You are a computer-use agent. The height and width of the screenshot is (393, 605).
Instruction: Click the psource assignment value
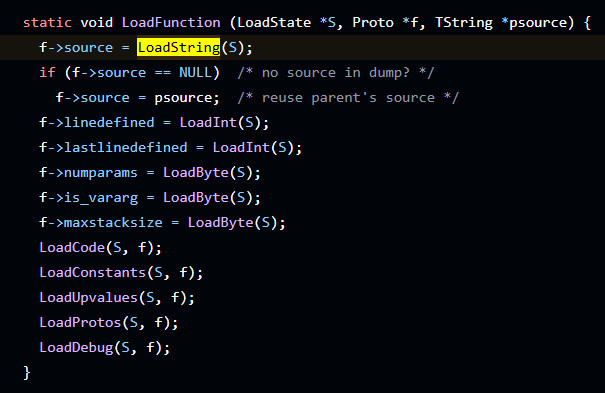183,98
